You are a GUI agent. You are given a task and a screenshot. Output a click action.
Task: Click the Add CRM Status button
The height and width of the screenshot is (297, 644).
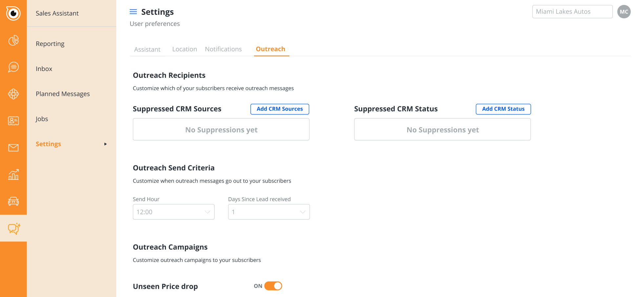(503, 109)
